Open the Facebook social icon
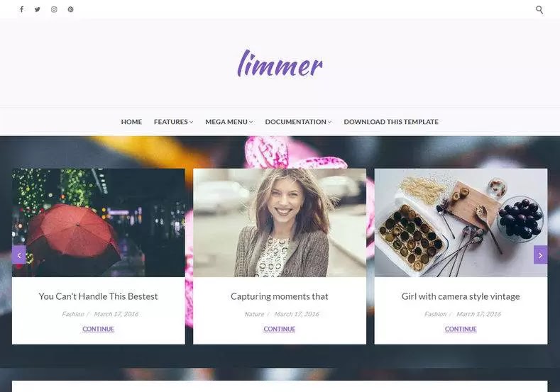The height and width of the screenshot is (392, 560). coord(22,9)
